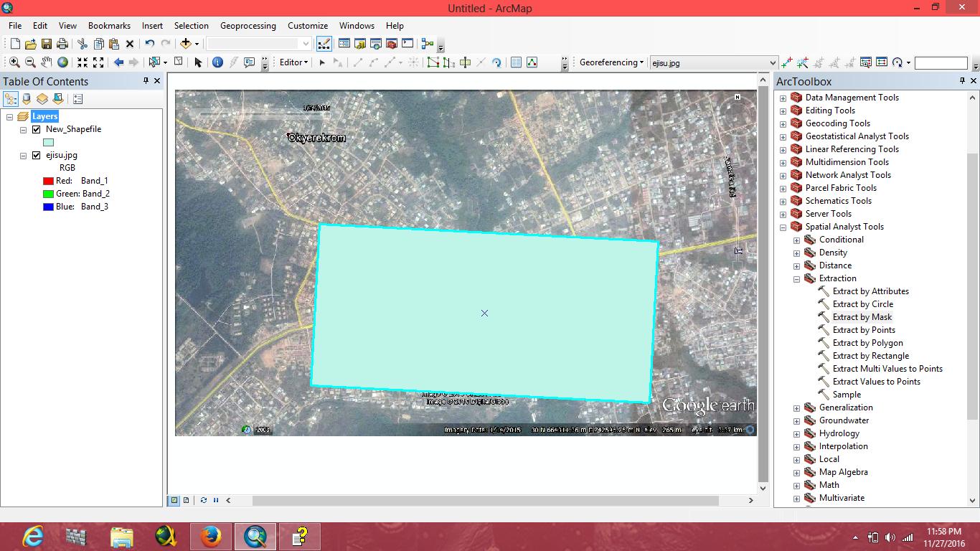Viewport: 980px width, 551px height.
Task: Open the ejisu.jpg layer combo box
Action: (x=713, y=63)
